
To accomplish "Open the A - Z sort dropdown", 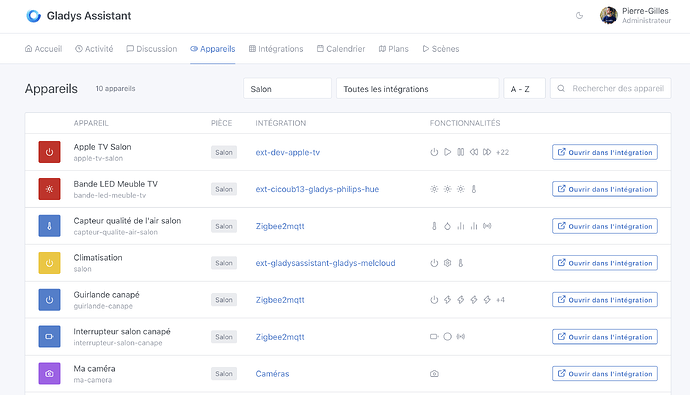I will [x=525, y=88].
